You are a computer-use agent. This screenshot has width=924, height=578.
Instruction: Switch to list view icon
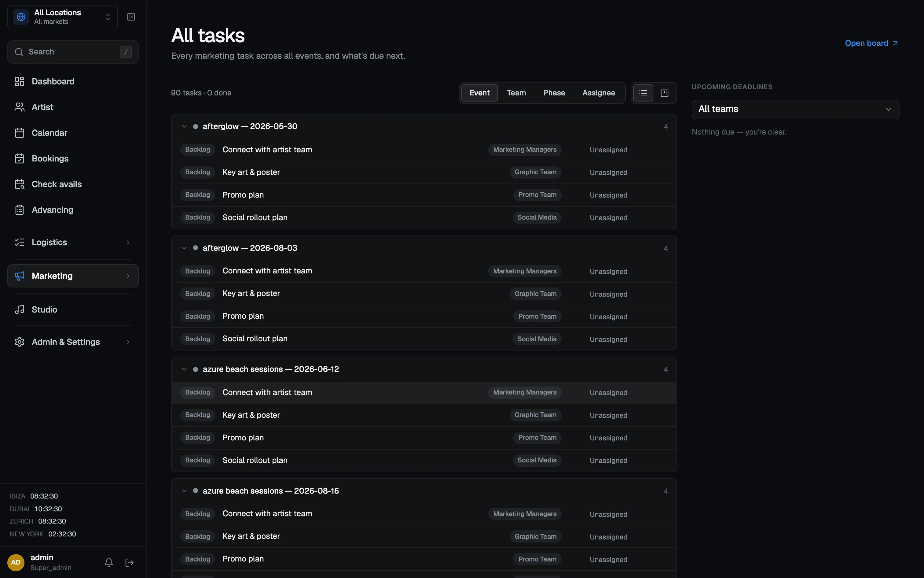[643, 93]
